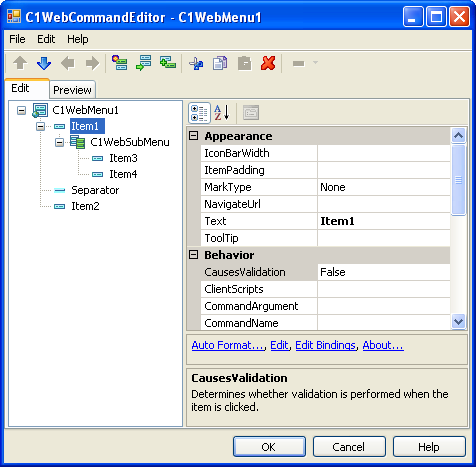Click the Property Pages icon
This screenshot has height=468, width=476.
[x=251, y=113]
